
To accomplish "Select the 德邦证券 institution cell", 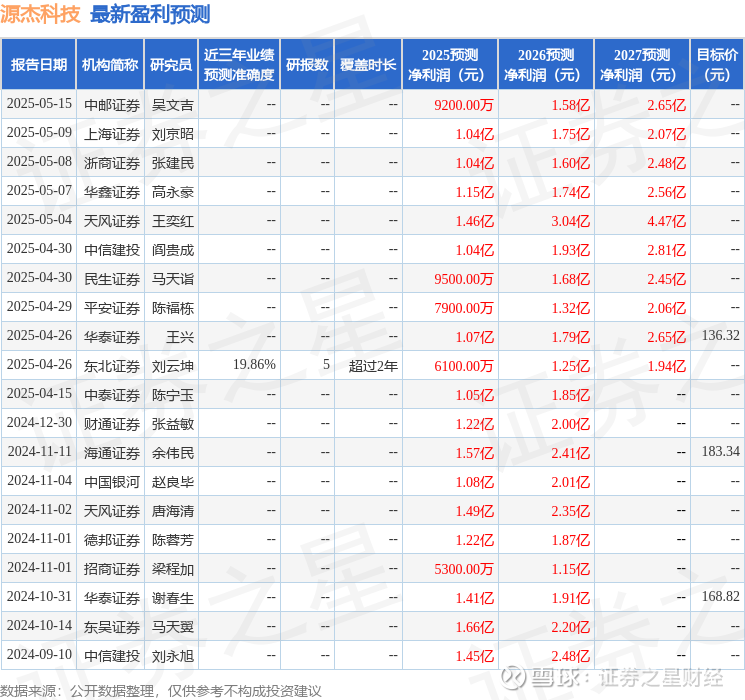I will click(112, 540).
